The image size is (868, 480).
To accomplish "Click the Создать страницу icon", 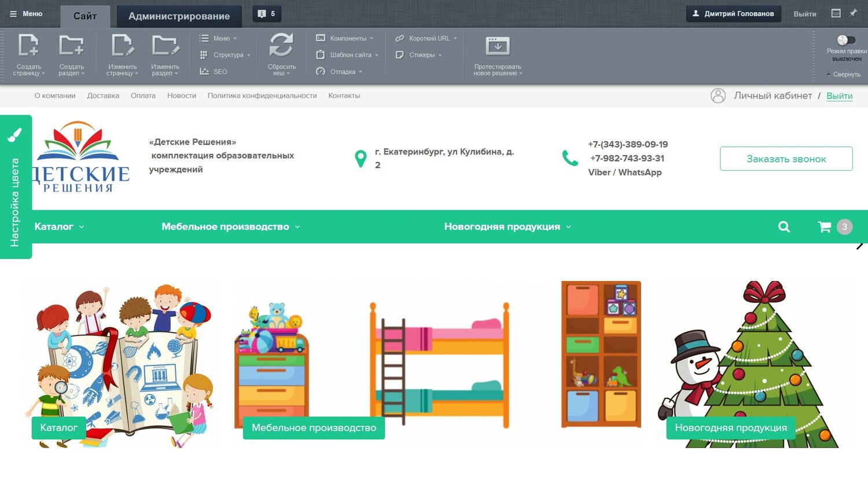I will pyautogui.click(x=28, y=46).
